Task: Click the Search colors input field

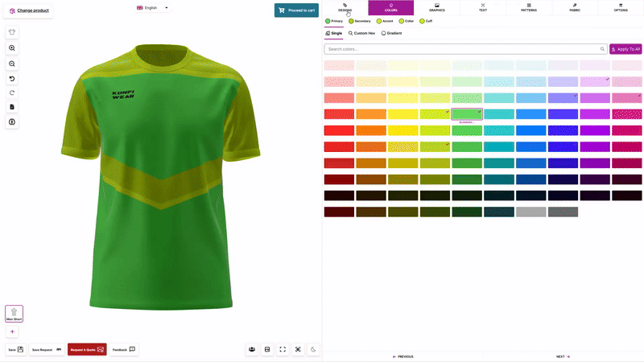Action: (463, 49)
